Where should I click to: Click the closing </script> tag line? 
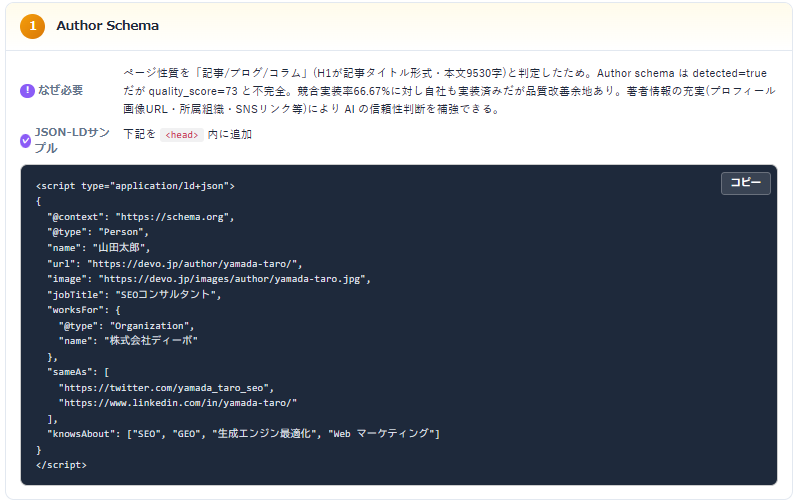coord(61,465)
